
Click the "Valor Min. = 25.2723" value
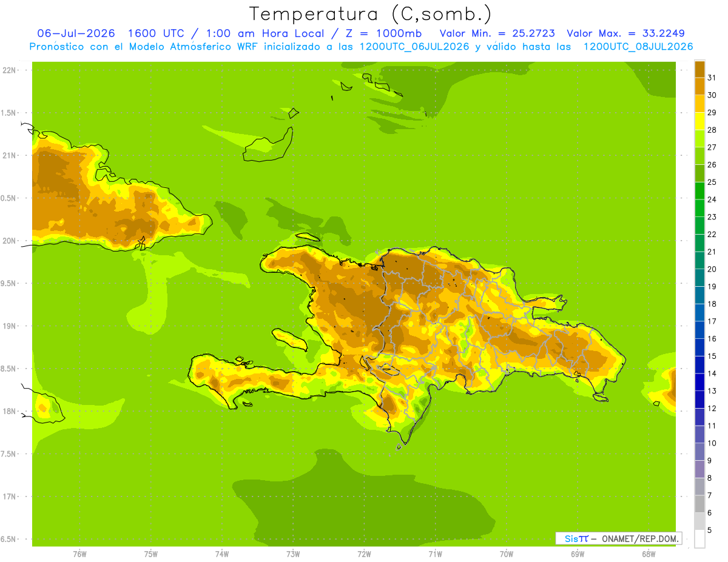(497, 33)
